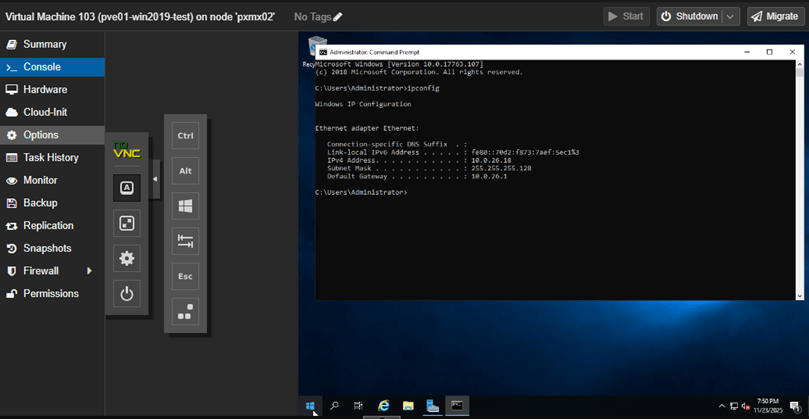Click the noVNC extra keys button
Image resolution: width=809 pixels, height=419 pixels.
tap(127, 187)
